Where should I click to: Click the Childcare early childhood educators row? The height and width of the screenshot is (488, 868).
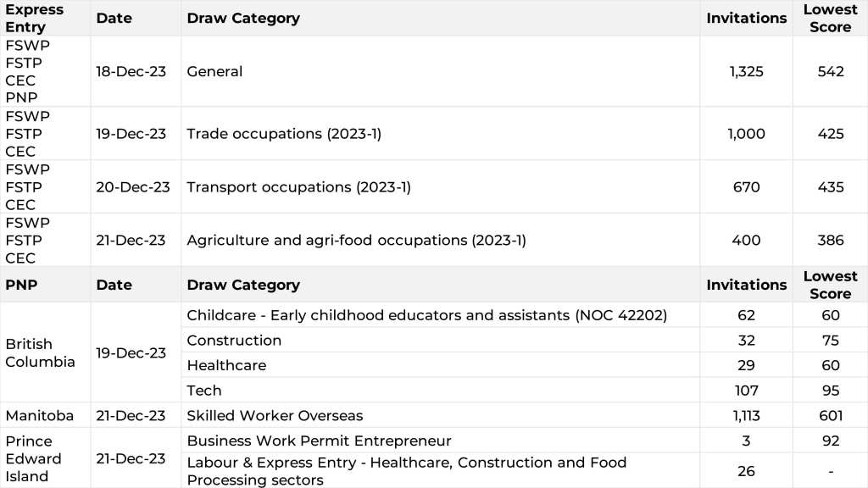pyautogui.click(x=426, y=315)
